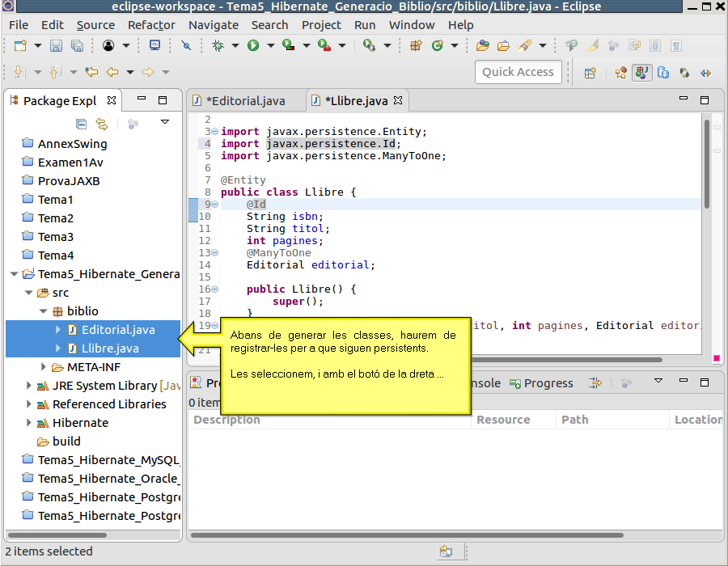Expand the Referenced Libraries node
This screenshot has height=566, width=728.
coord(29,404)
